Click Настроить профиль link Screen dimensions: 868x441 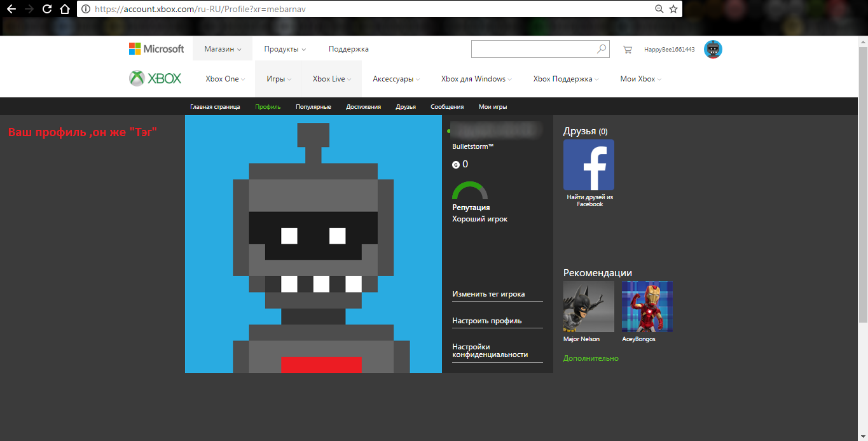point(487,321)
